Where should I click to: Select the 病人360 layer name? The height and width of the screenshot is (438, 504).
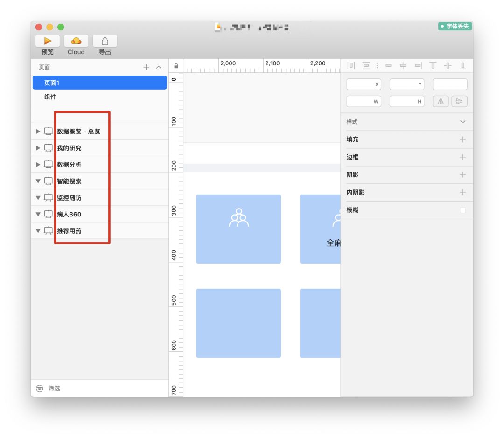click(69, 214)
